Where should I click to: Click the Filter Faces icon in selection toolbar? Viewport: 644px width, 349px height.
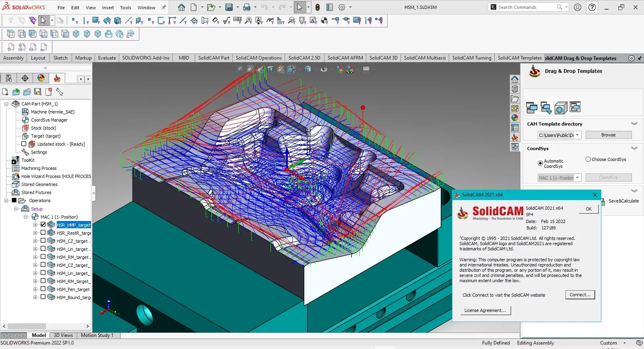pyautogui.click(x=96, y=20)
